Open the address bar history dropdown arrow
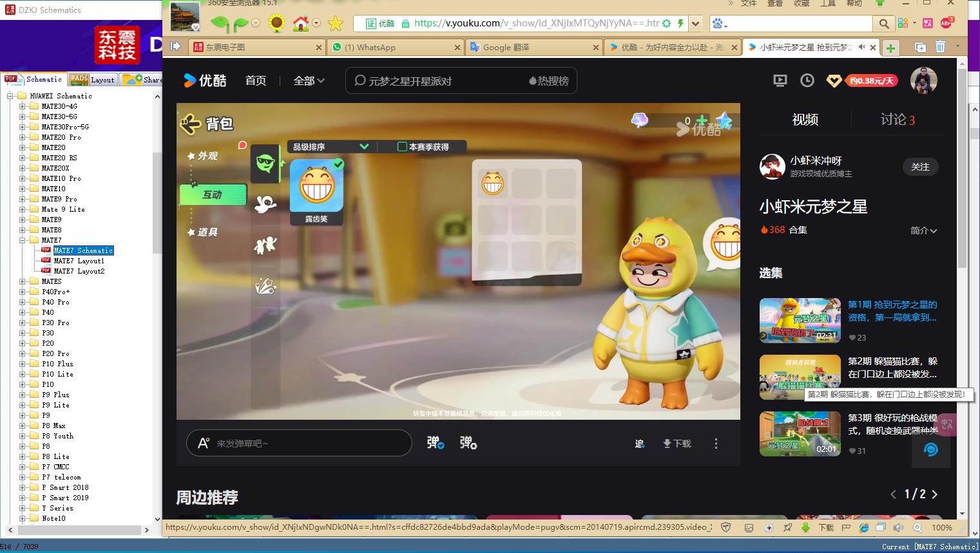 click(x=695, y=24)
